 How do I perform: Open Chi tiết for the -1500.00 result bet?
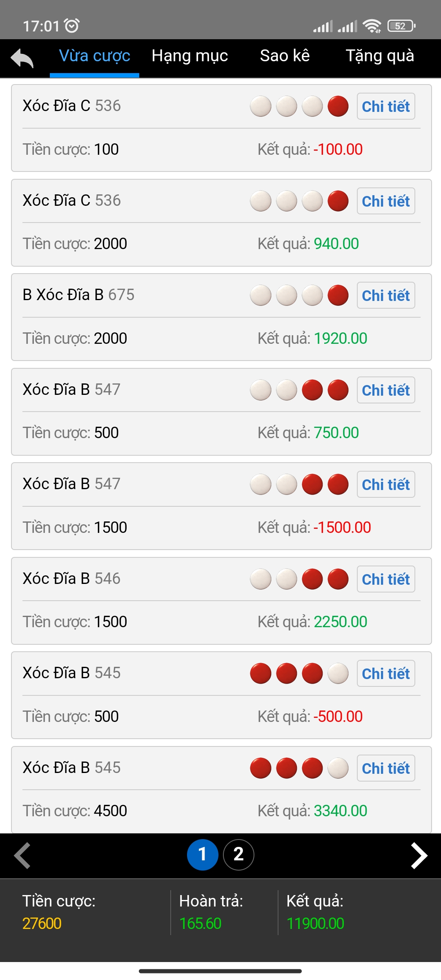[386, 485]
